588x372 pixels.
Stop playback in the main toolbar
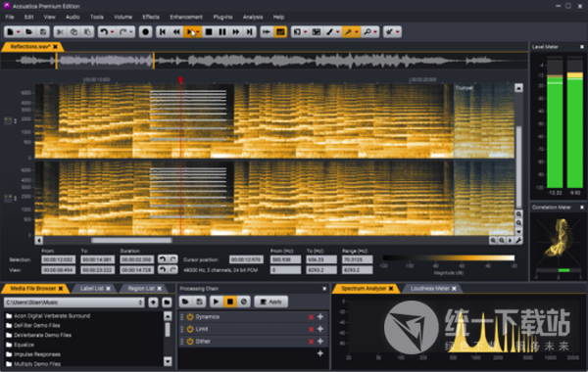pyautogui.click(x=209, y=32)
